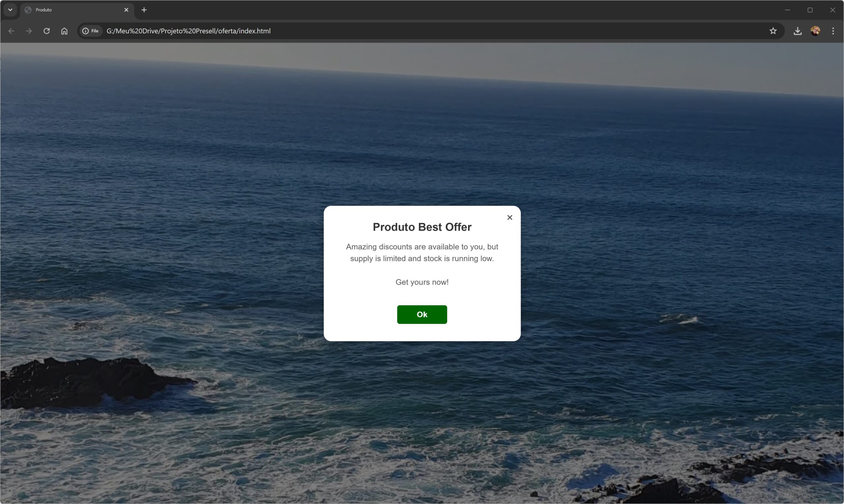Click the green Ok button
844x504 pixels.
422,314
